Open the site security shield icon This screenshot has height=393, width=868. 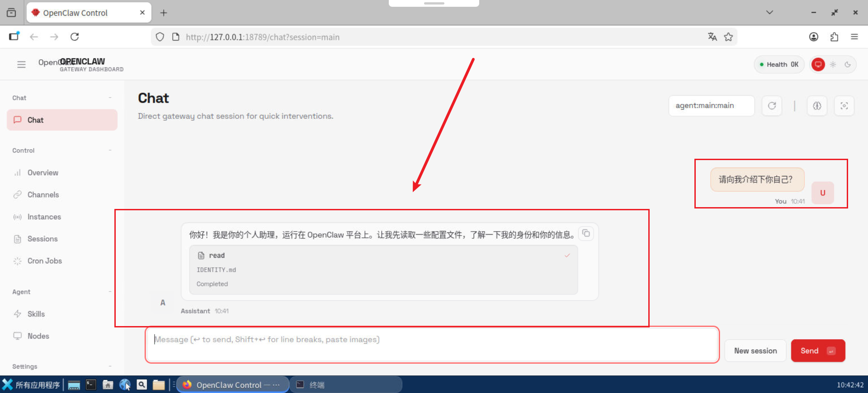tap(160, 37)
